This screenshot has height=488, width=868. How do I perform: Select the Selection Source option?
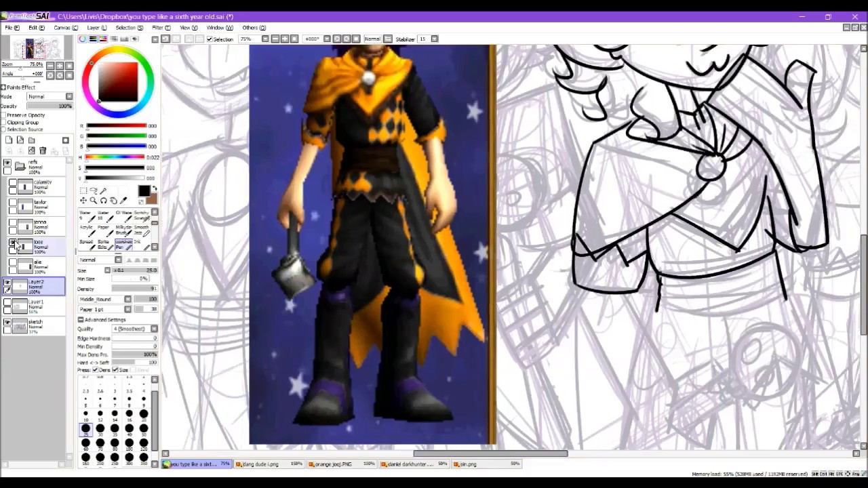pos(3,129)
